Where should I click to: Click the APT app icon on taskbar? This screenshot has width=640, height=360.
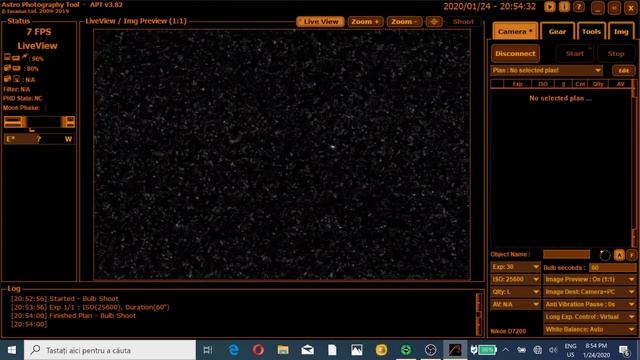tap(455, 350)
